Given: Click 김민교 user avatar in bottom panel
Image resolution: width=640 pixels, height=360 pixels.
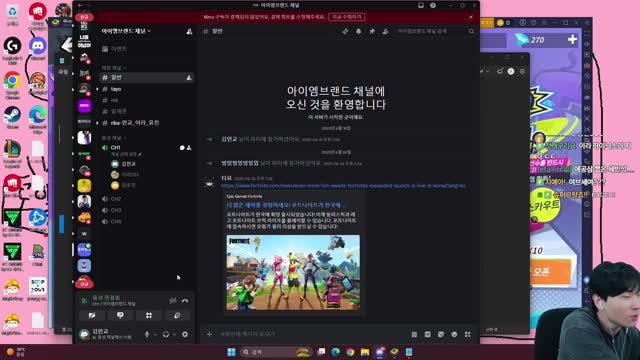Looking at the screenshot, I should (x=84, y=334).
